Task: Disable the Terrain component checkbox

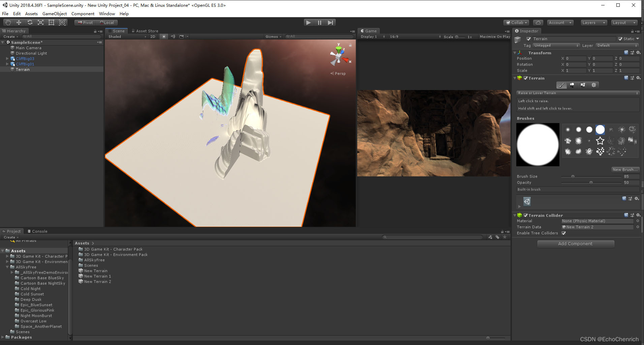Action: point(525,78)
